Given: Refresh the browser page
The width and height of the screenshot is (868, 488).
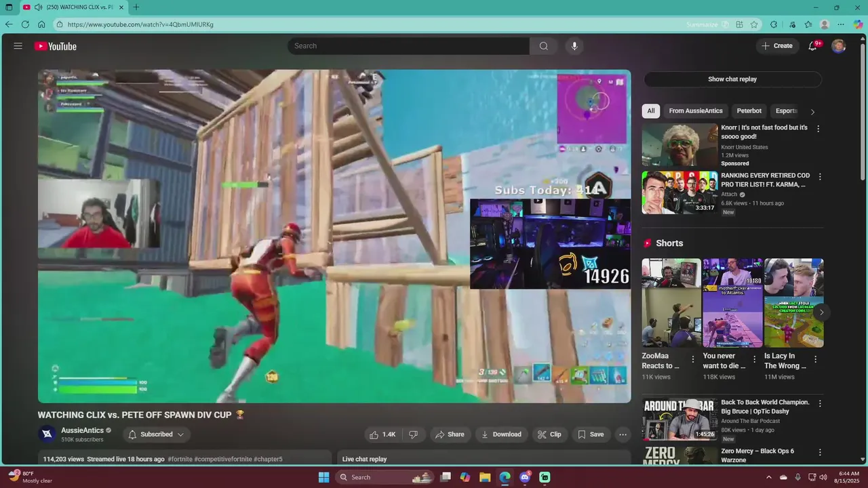Looking at the screenshot, I should (x=25, y=24).
